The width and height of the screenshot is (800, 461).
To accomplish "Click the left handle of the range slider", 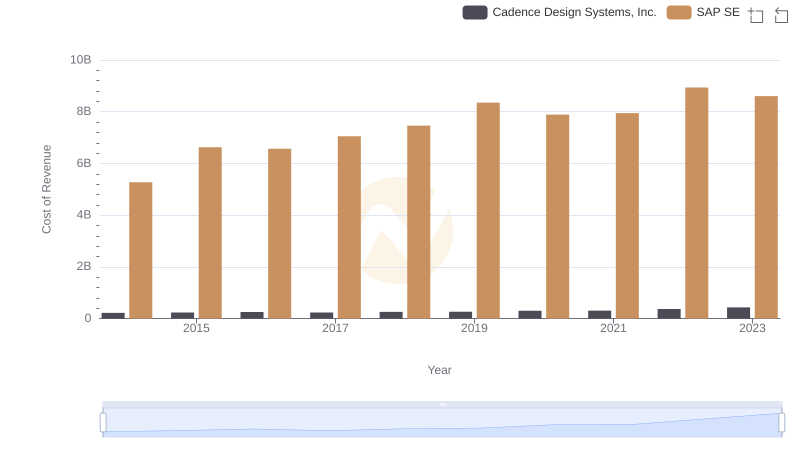I will [x=103, y=423].
